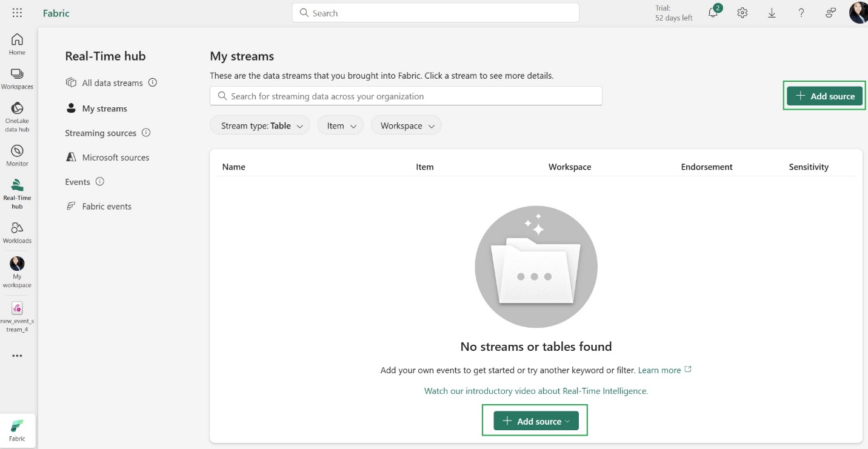Open the Monitor hub
868x449 pixels.
17,156
